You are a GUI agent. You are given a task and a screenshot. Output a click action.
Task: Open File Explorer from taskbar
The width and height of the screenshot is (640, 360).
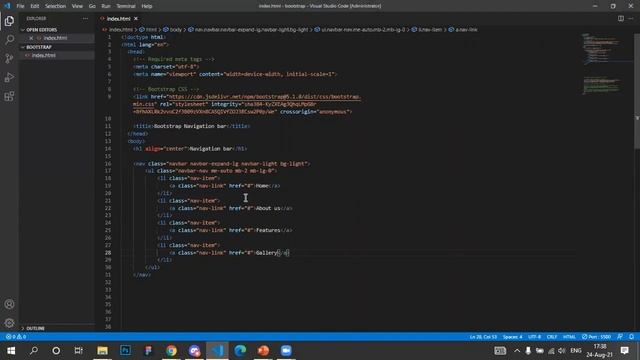click(x=102, y=351)
